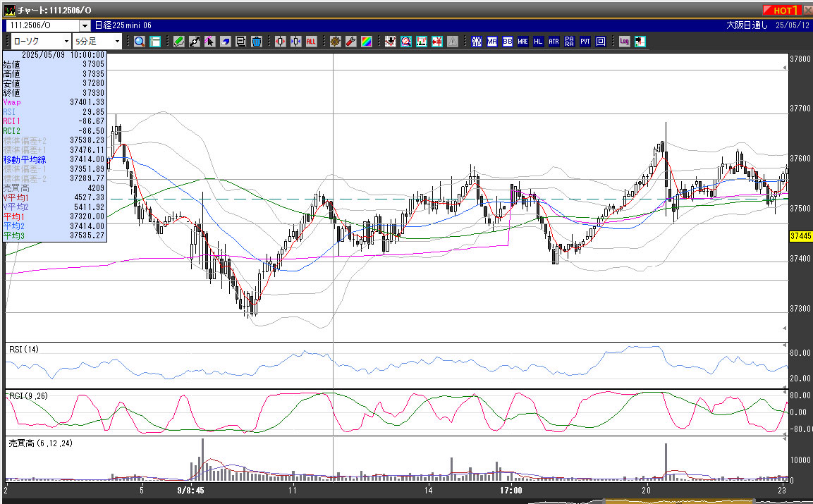Click the magnifier chart search icon
The height and width of the screenshot is (504, 813).
tap(406, 42)
